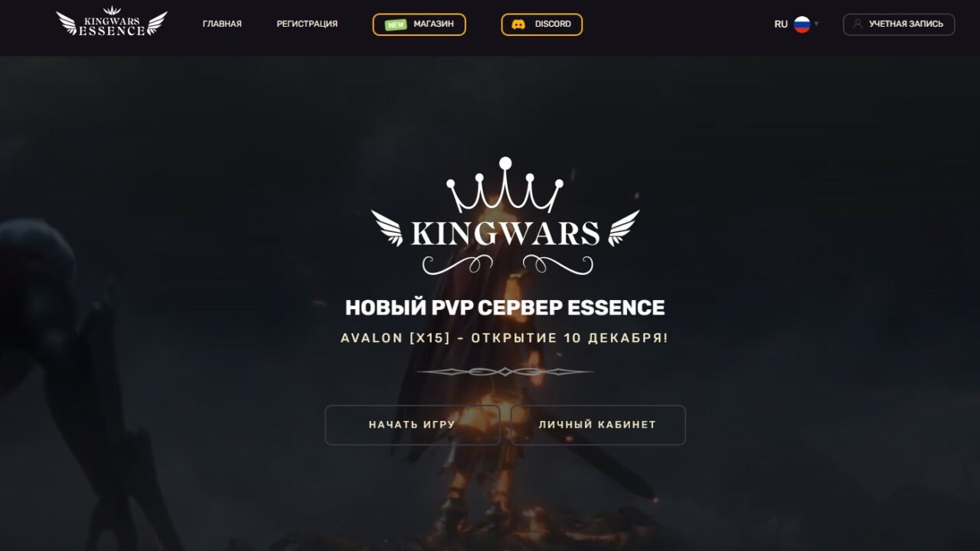
Task: Click the Avalon [x15] opening date text
Action: coord(505,337)
